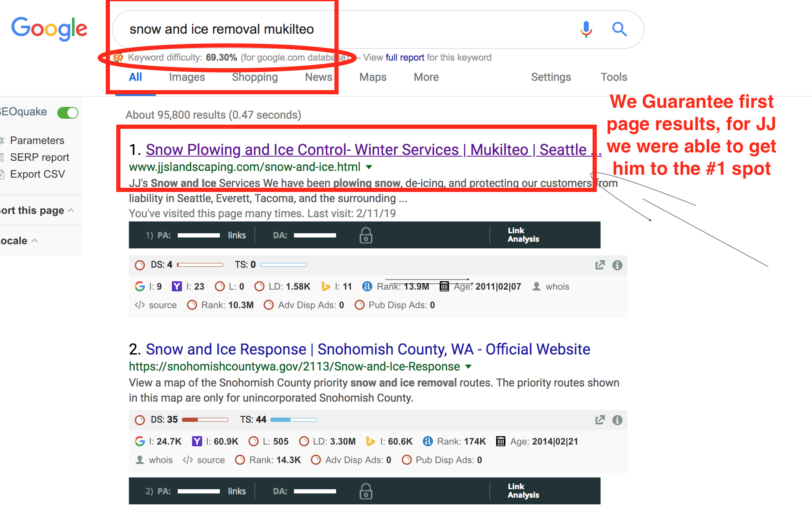Click info icon in first result's DS row

click(x=617, y=265)
